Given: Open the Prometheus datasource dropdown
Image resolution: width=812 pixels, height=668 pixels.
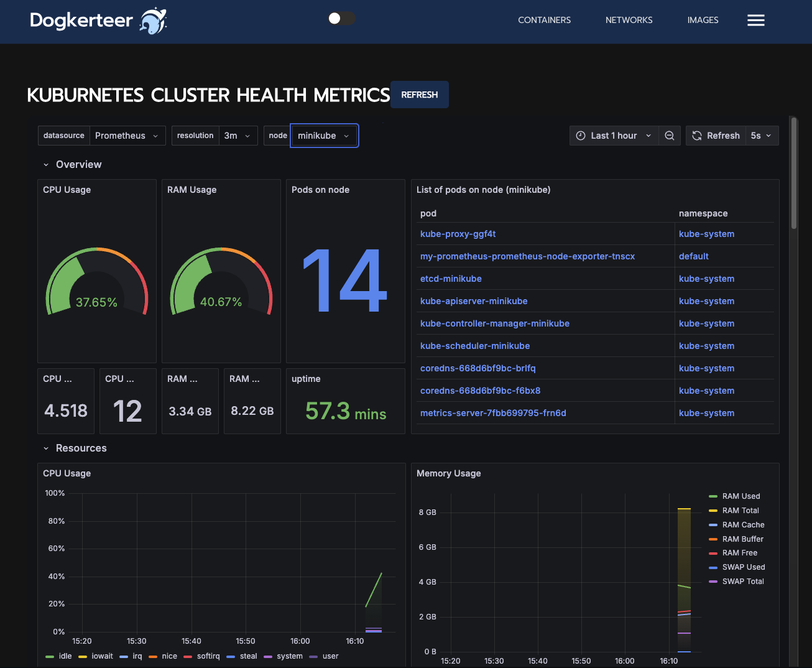Looking at the screenshot, I should (127, 135).
